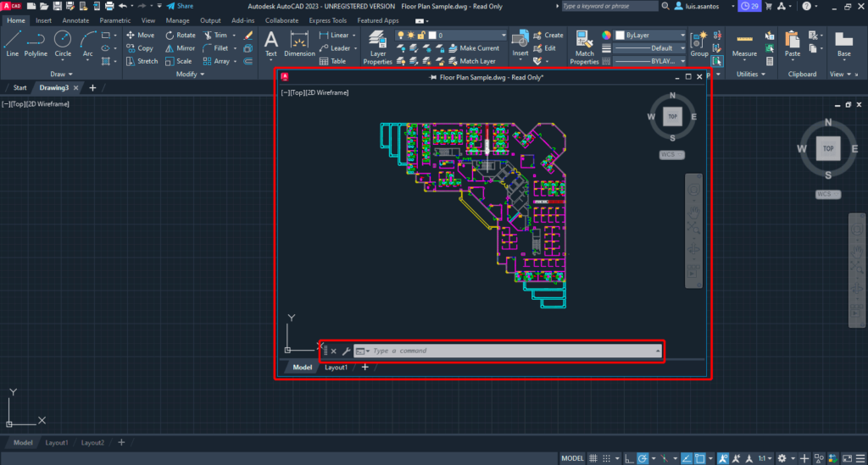The image size is (868, 465).
Task: Open the Insert ribbon tab
Action: click(43, 20)
